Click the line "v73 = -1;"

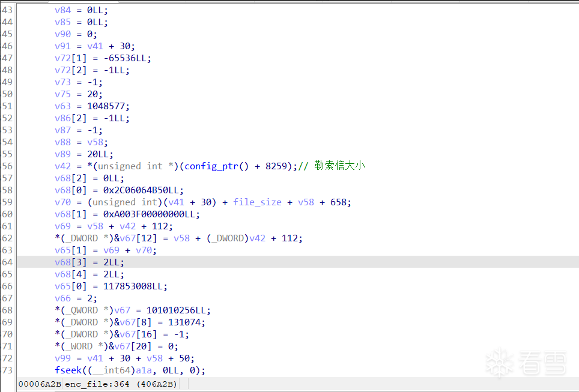[x=79, y=82]
